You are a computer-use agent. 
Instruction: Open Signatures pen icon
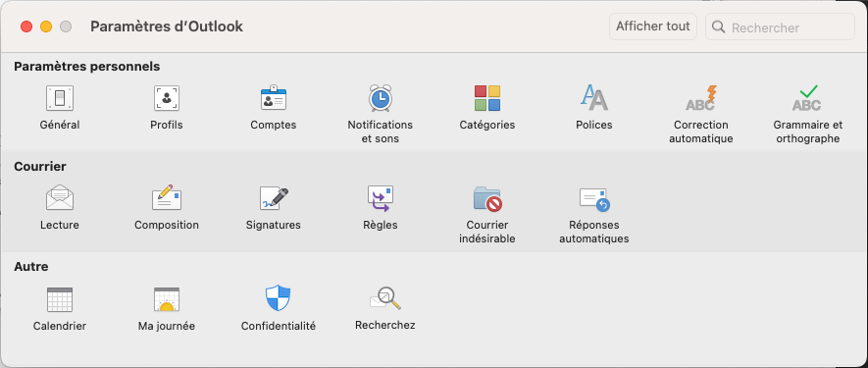click(x=274, y=198)
